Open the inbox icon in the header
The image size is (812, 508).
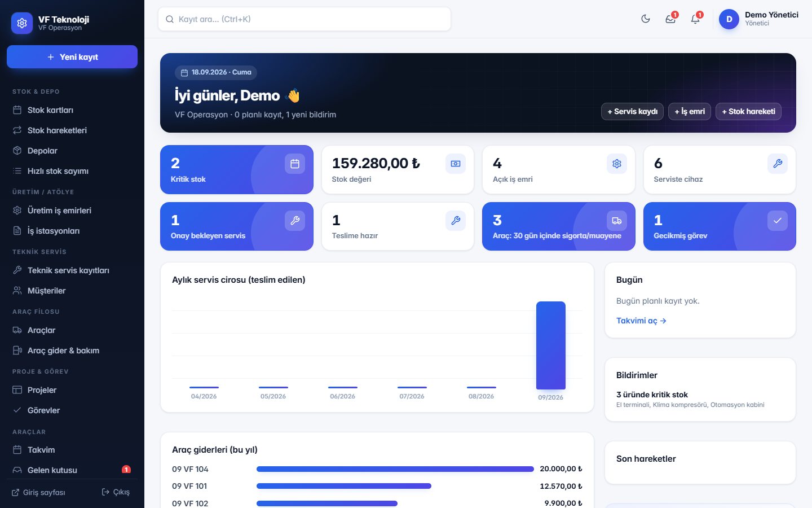[x=670, y=19]
